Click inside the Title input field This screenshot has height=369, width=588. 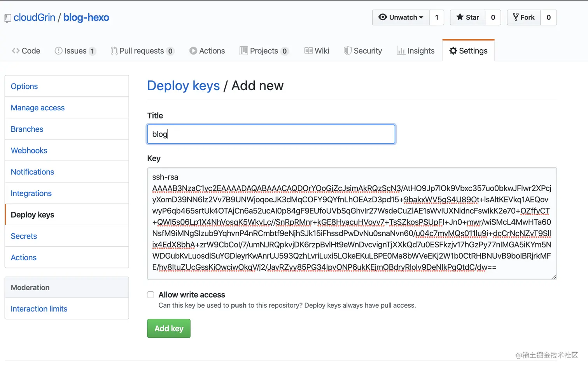(x=271, y=134)
